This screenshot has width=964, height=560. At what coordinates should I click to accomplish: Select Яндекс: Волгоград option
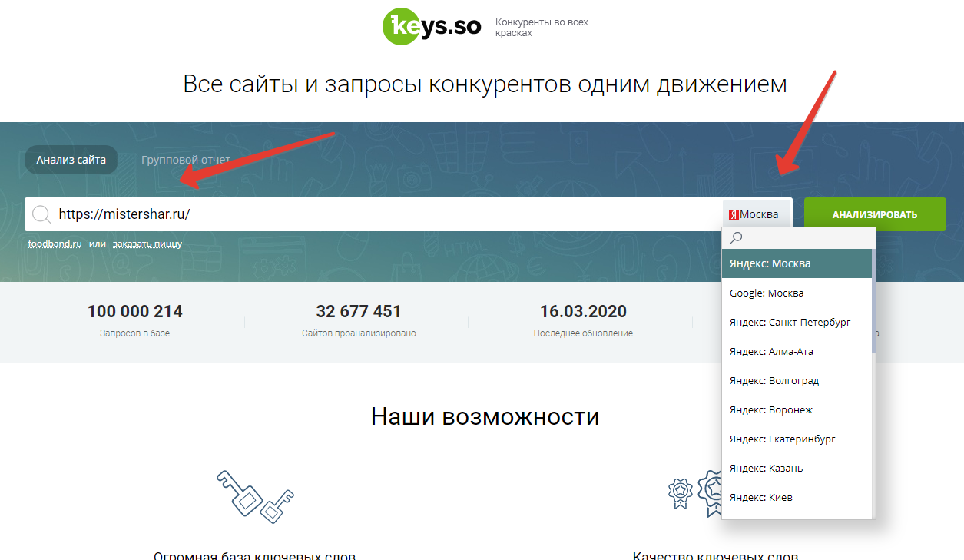coord(797,380)
